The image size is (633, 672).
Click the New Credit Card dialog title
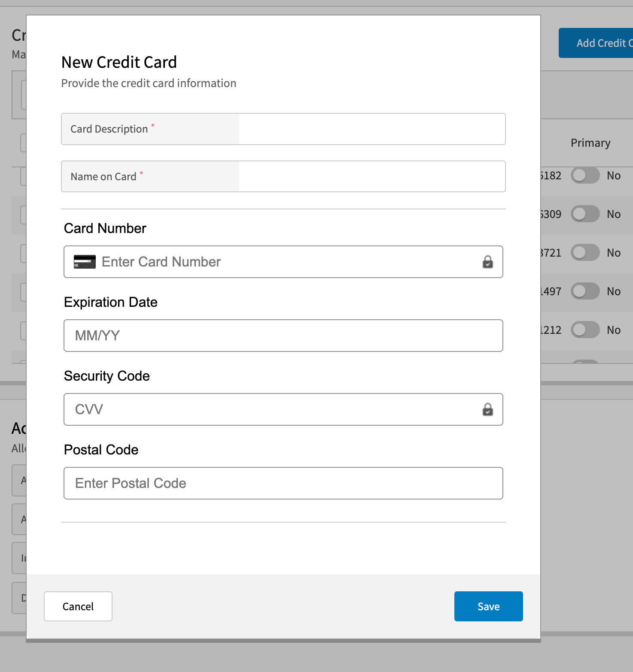coord(119,62)
